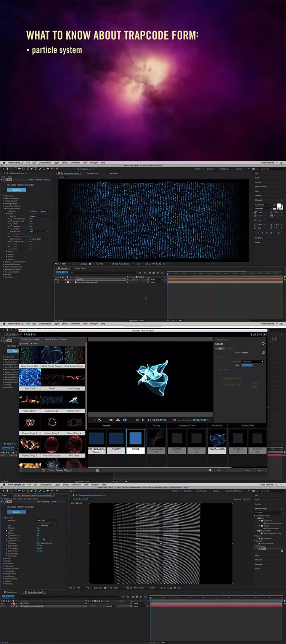This screenshot has height=644, width=286.
Task: Open the Delay Direction X Left to Right dropdown
Action: coord(40,239)
